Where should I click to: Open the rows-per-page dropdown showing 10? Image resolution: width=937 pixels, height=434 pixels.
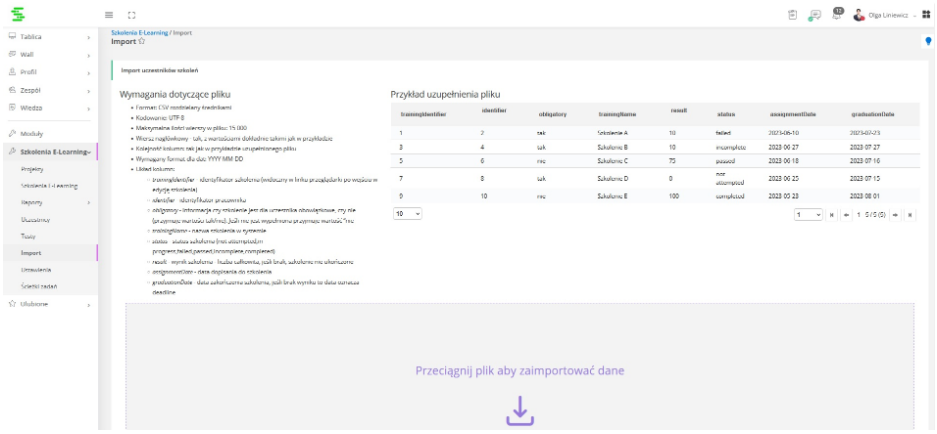(x=407, y=214)
